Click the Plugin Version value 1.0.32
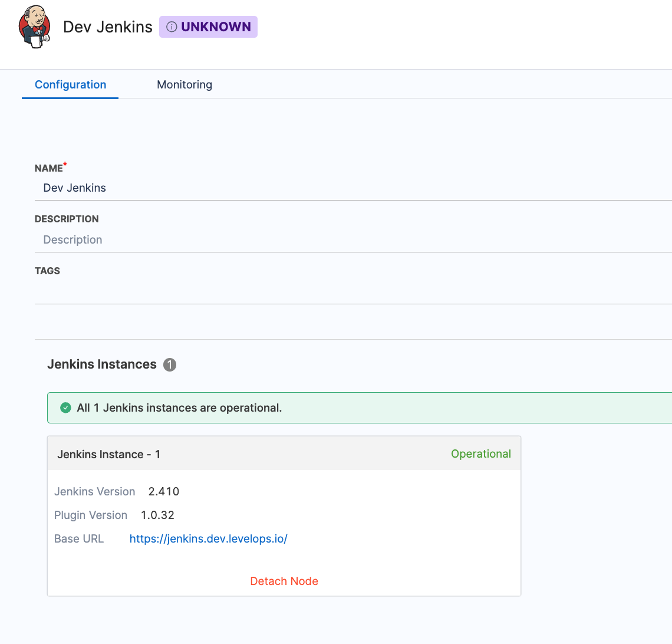Image resolution: width=672 pixels, height=644 pixels. click(x=157, y=515)
